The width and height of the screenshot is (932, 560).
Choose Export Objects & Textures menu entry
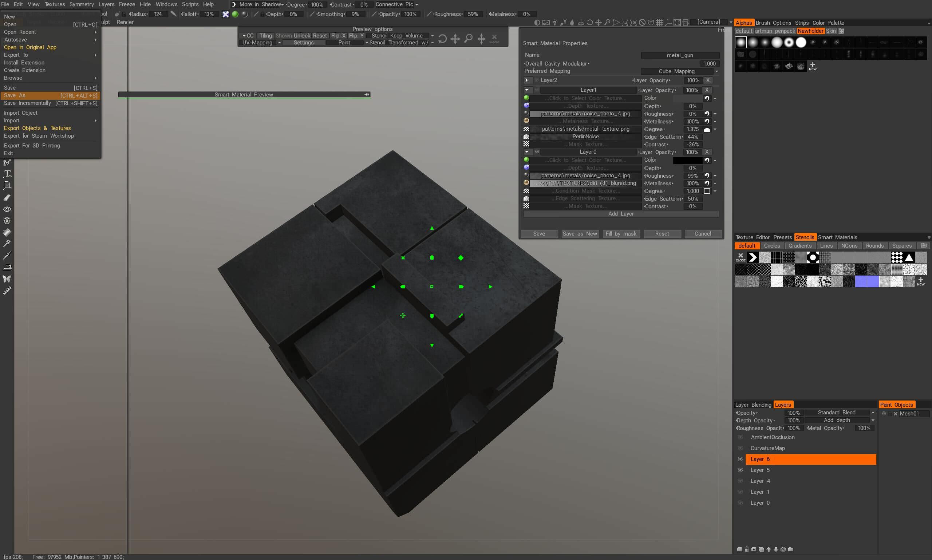point(37,128)
